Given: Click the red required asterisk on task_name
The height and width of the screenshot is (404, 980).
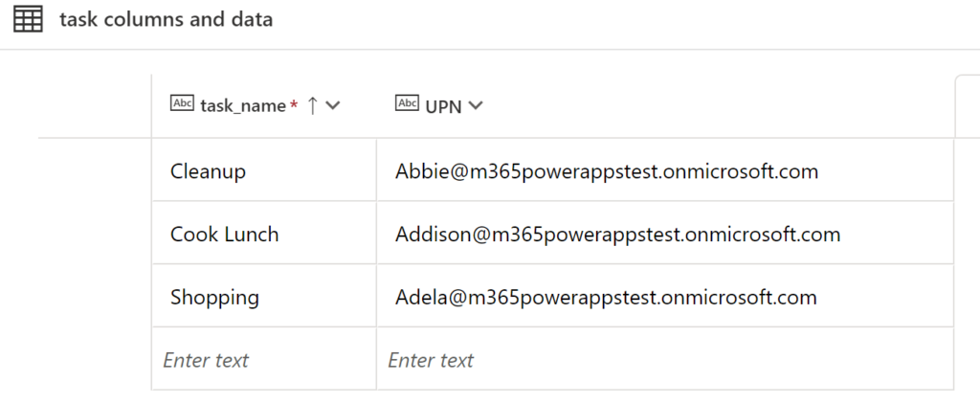Looking at the screenshot, I should [x=294, y=105].
